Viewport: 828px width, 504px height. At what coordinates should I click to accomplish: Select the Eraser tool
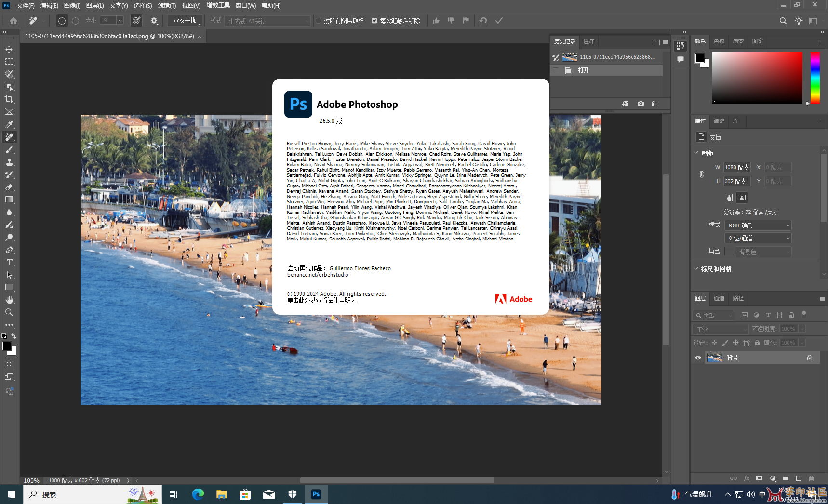9,187
